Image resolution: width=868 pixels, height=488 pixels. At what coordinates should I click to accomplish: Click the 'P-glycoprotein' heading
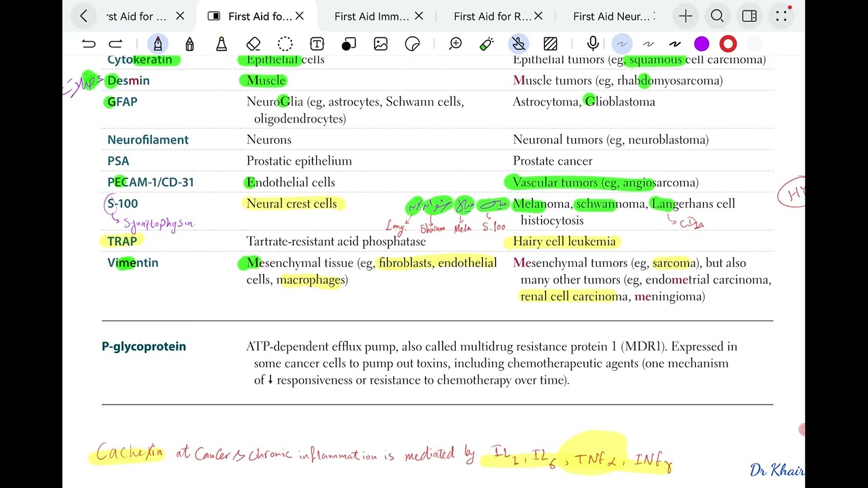(x=144, y=346)
